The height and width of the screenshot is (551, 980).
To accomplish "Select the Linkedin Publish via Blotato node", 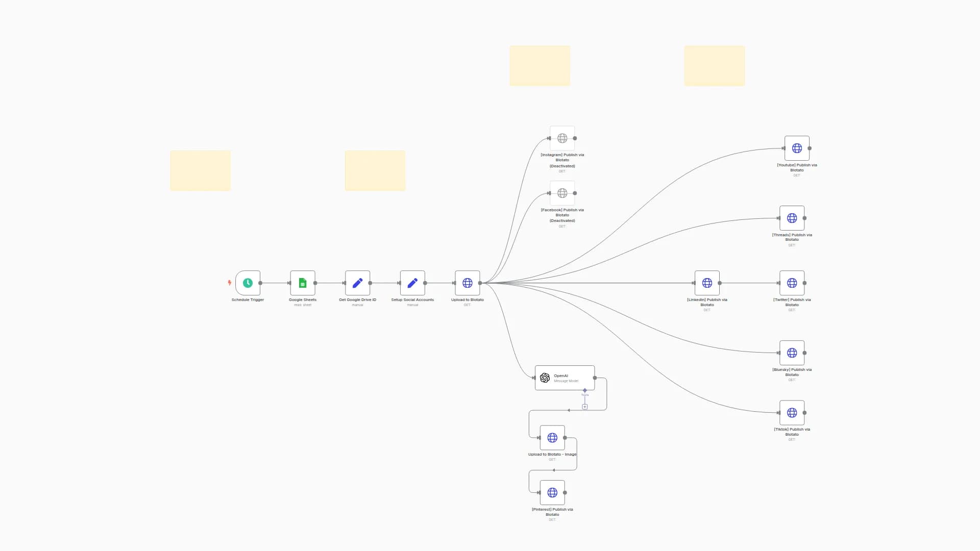I will (707, 283).
